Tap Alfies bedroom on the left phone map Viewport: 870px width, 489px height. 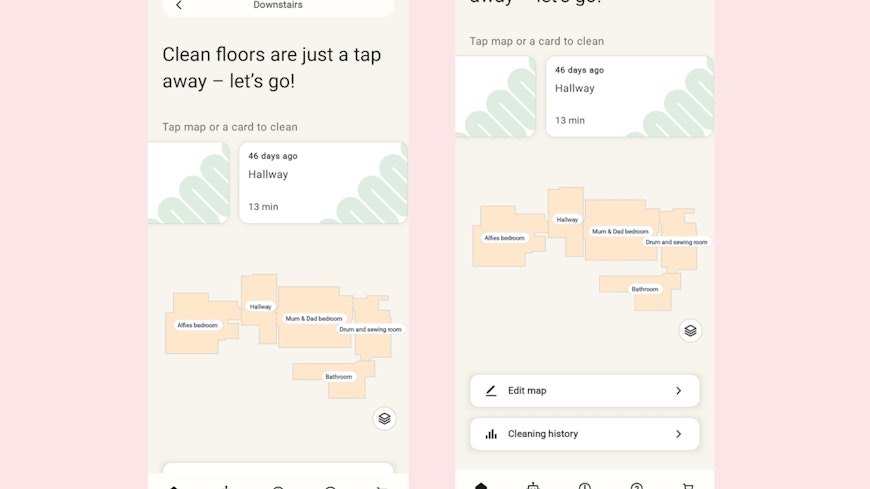pos(198,325)
